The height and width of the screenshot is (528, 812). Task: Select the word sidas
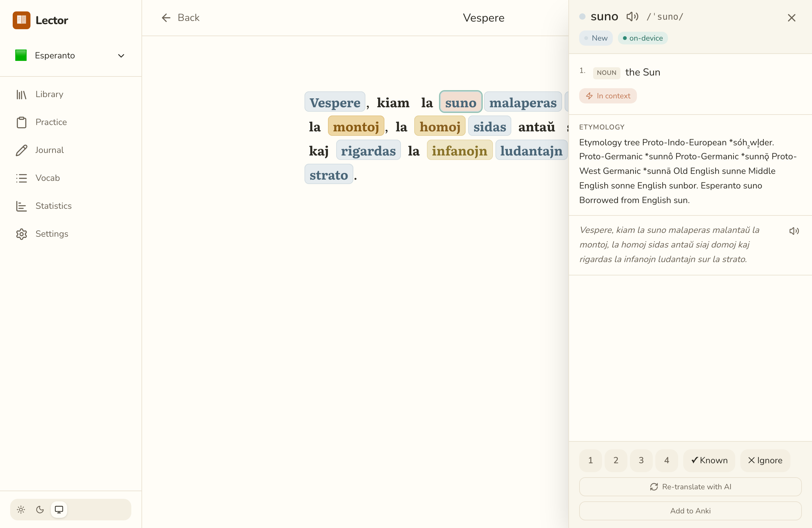(490, 126)
